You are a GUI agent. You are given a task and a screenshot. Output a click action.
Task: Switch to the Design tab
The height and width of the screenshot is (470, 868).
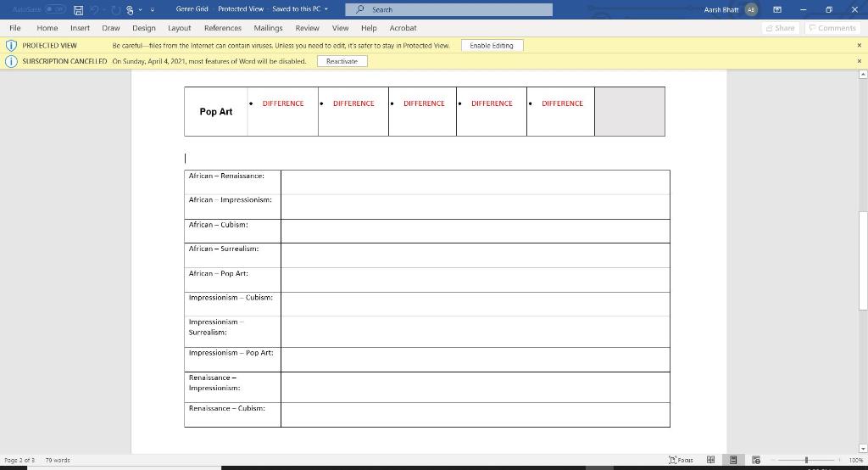[144, 28]
